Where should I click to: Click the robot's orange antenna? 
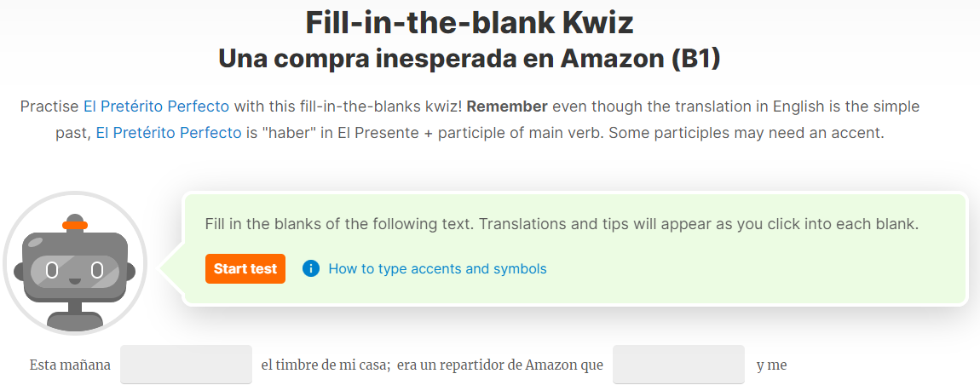pos(75,225)
